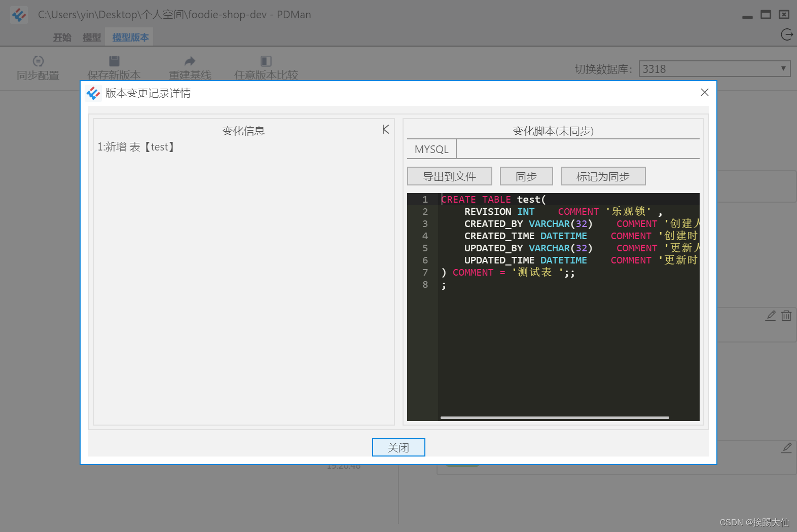Select the MYSQL script tab
This screenshot has height=532, width=797.
click(431, 149)
